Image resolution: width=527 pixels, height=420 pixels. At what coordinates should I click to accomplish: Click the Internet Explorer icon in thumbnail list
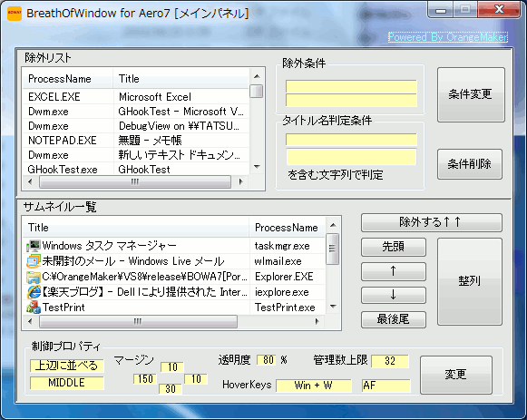34,292
